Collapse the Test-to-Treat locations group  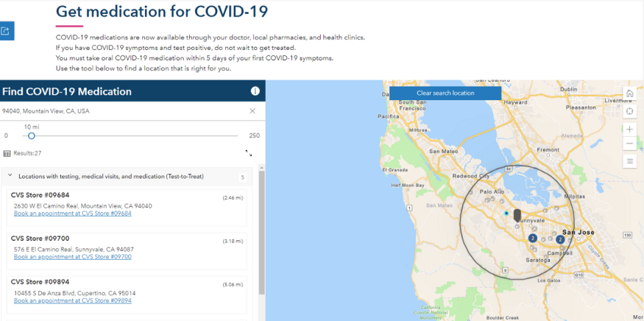(10, 176)
